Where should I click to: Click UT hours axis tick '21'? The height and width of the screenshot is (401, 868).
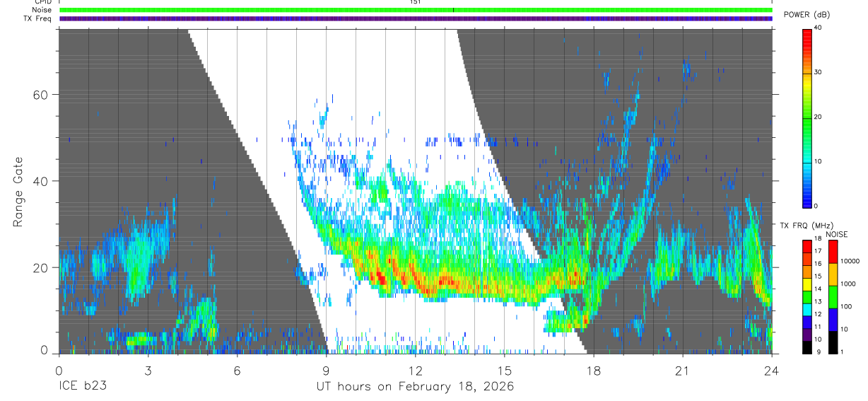(x=682, y=371)
